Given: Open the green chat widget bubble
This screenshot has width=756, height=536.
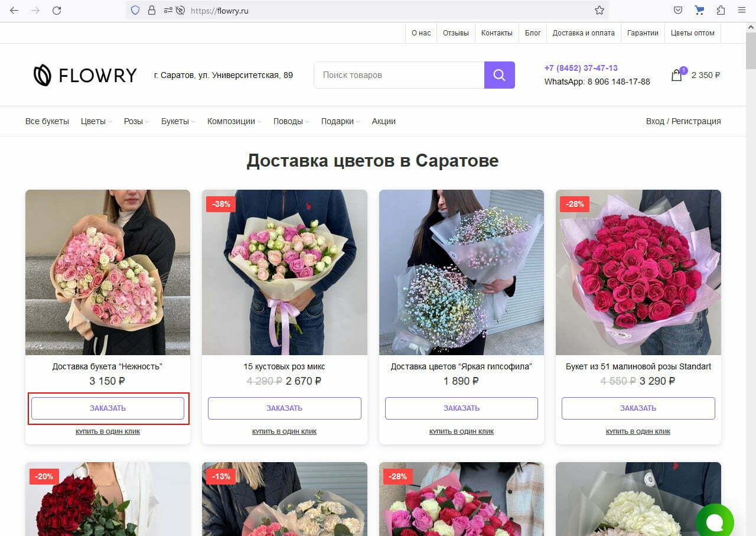Looking at the screenshot, I should (x=715, y=522).
